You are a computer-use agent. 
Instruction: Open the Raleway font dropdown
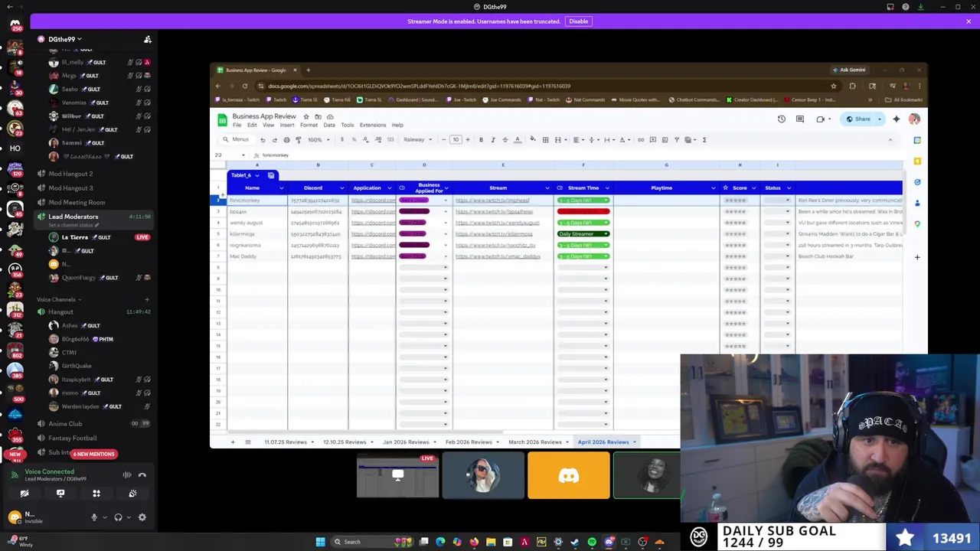point(417,140)
